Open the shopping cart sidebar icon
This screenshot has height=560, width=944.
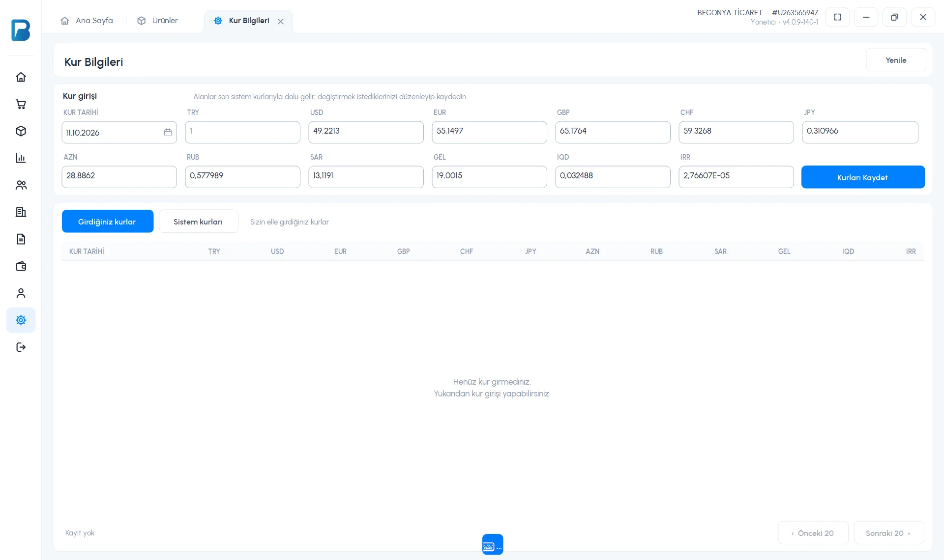click(x=21, y=104)
